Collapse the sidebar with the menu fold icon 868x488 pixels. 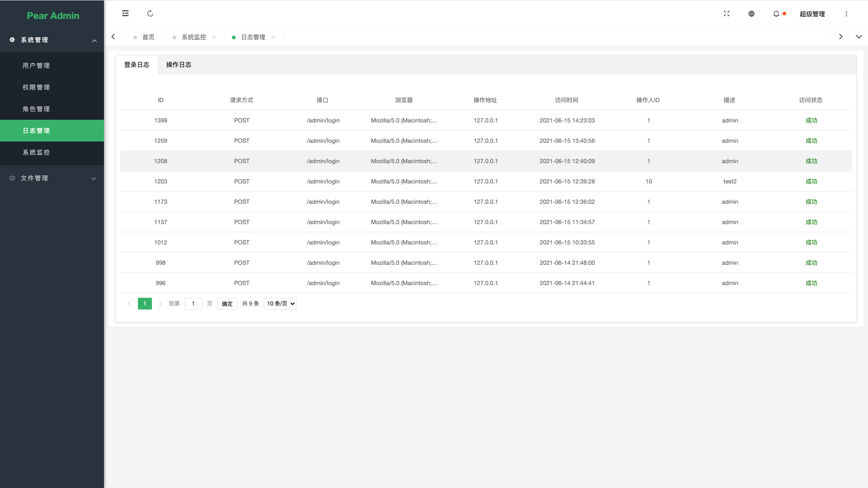click(125, 14)
